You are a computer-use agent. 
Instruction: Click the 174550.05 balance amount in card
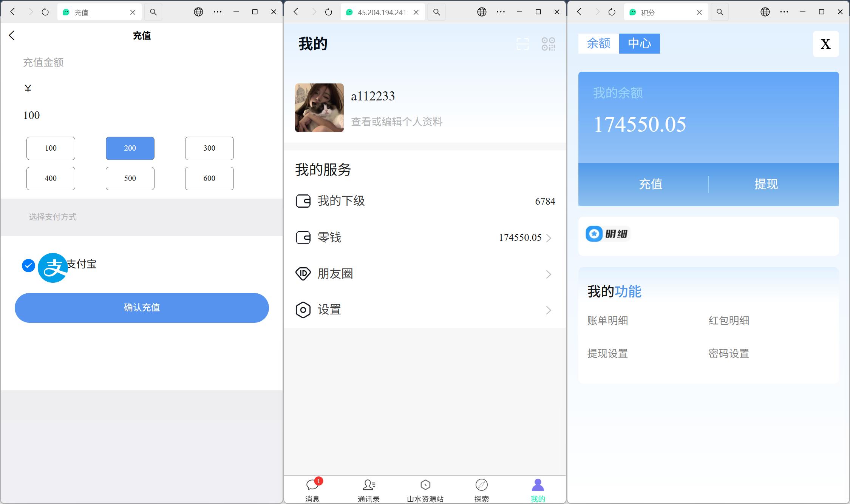click(x=640, y=124)
